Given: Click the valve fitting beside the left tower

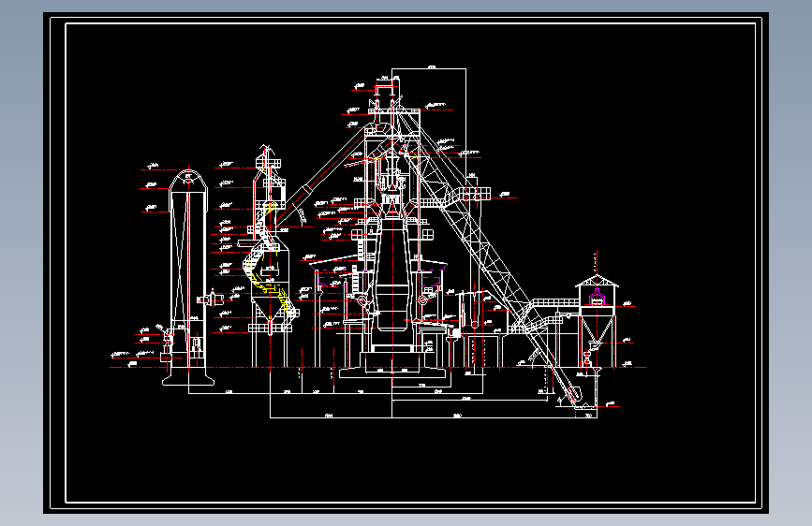Looking at the screenshot, I should point(210,299).
